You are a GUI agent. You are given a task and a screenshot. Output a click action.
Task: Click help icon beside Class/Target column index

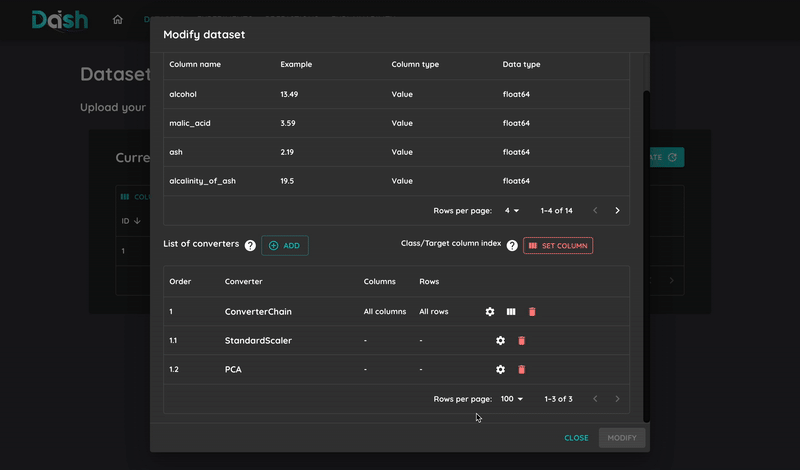click(512, 245)
